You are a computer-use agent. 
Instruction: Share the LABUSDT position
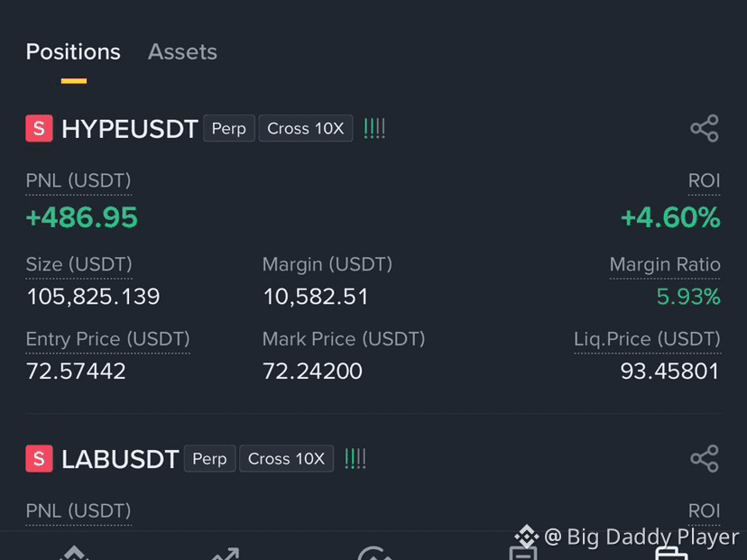(x=704, y=459)
